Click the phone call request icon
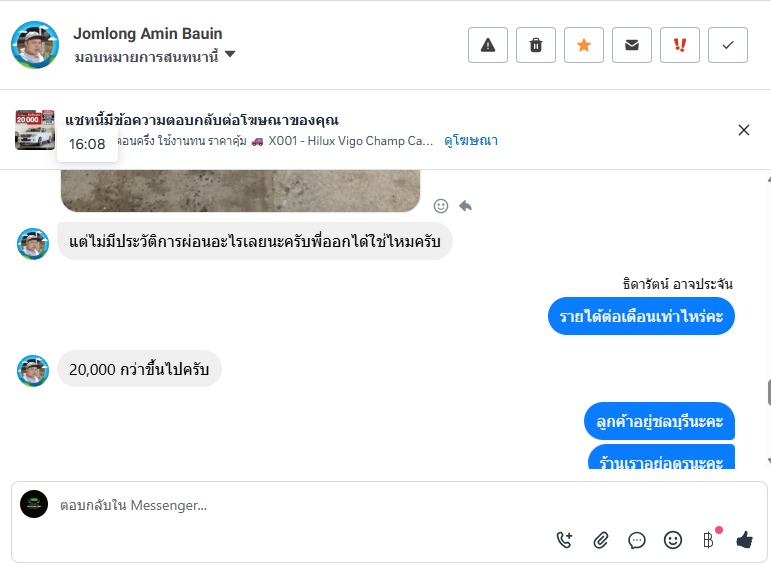 click(565, 540)
